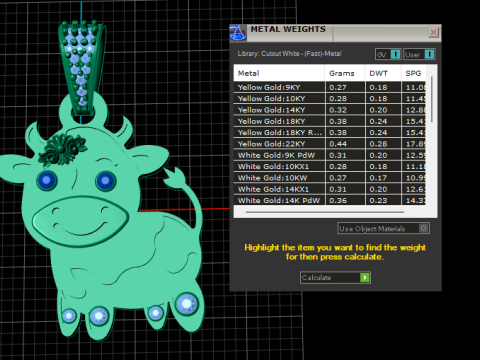Screen dimensions: 480x360
Task: Select the Yellow Gold:18KY row
Action: (330, 121)
